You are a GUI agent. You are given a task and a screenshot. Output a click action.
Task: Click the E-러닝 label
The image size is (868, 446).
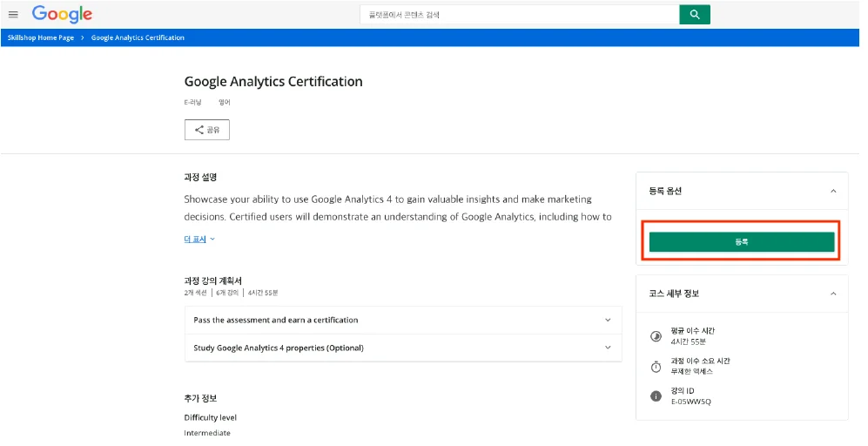[192, 103]
